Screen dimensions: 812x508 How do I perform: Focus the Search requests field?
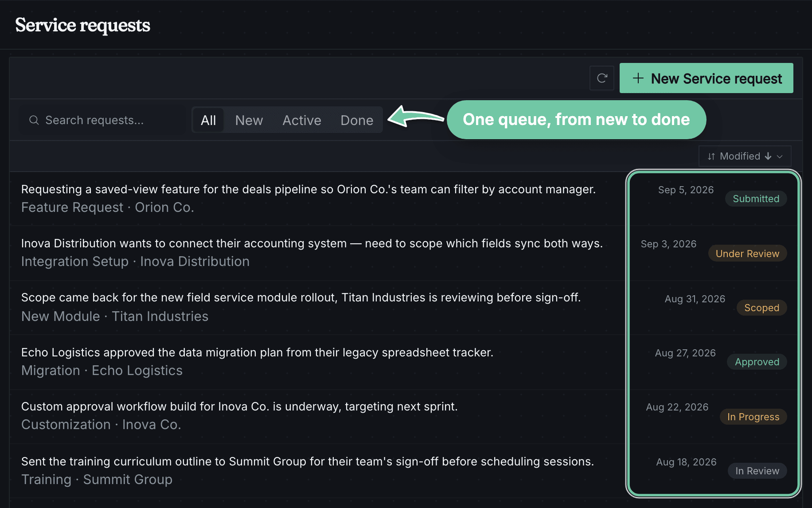point(103,120)
